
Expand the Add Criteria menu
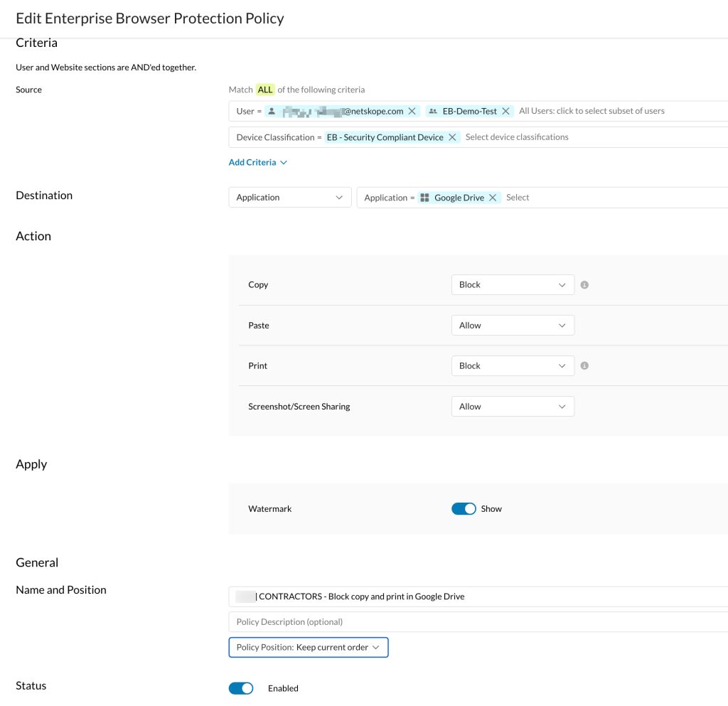(x=257, y=163)
